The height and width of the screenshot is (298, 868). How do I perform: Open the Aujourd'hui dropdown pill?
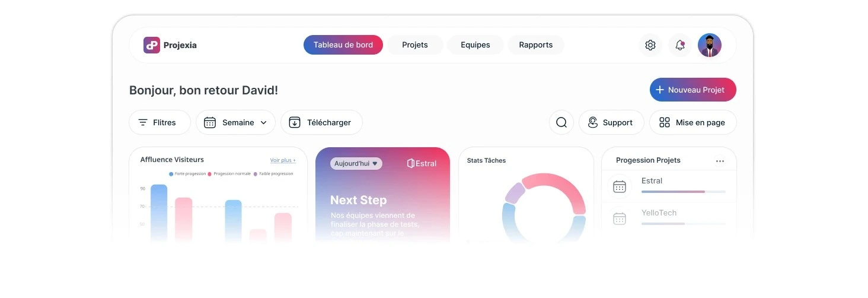tap(356, 163)
